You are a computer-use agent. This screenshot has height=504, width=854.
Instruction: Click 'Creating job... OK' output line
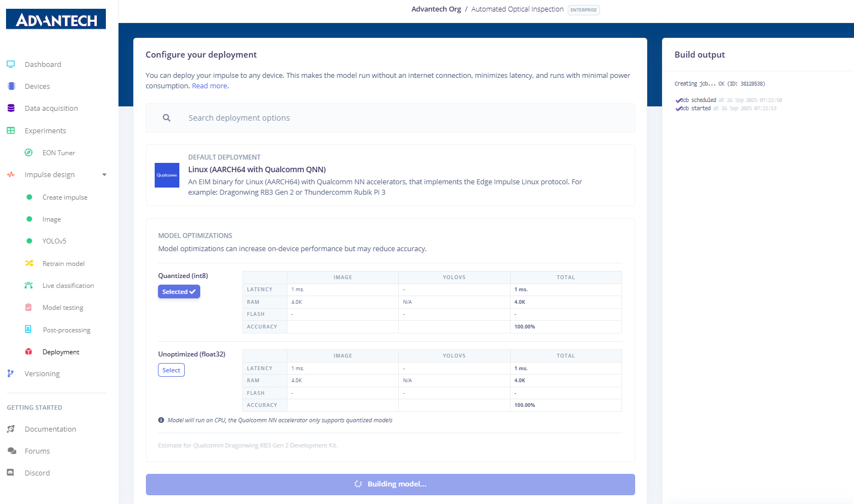pos(720,84)
